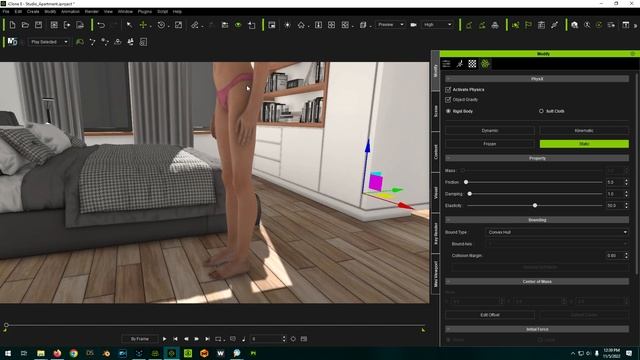Toggle the Object Gravity checkbox
Image resolution: width=640 pixels, height=360 pixels.
tap(448, 100)
